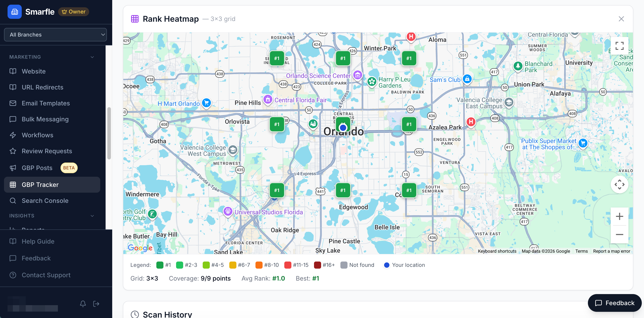The image size is (644, 318).
Task: Collapse the Insights section
Action: coord(92,216)
